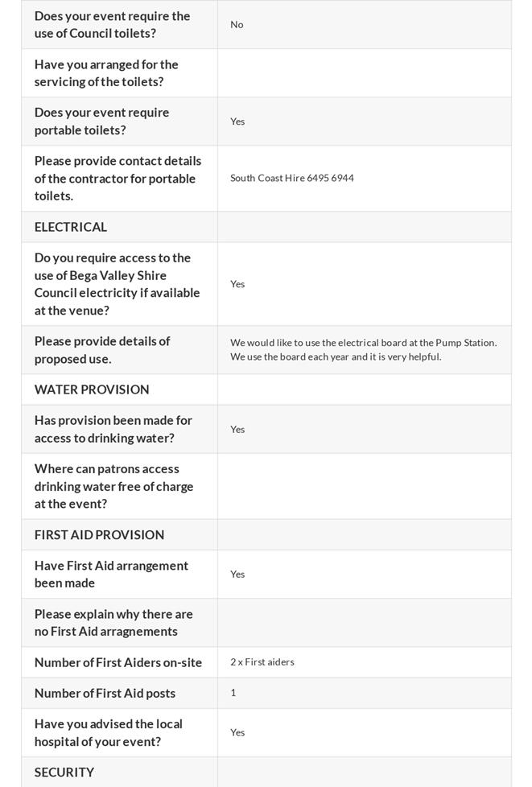Click the 'Please provide details of proposed use' label
Image resolution: width=532 pixels, height=787 pixels.
(101, 350)
